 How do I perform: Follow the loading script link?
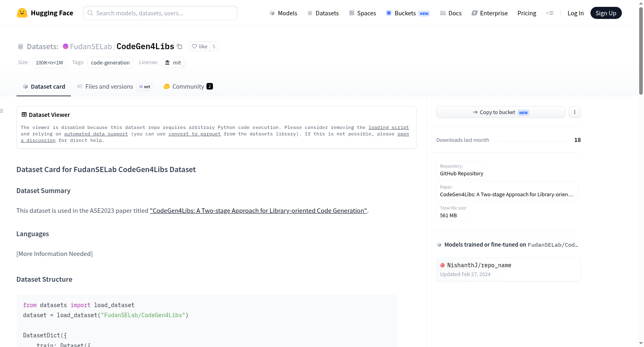(388, 127)
